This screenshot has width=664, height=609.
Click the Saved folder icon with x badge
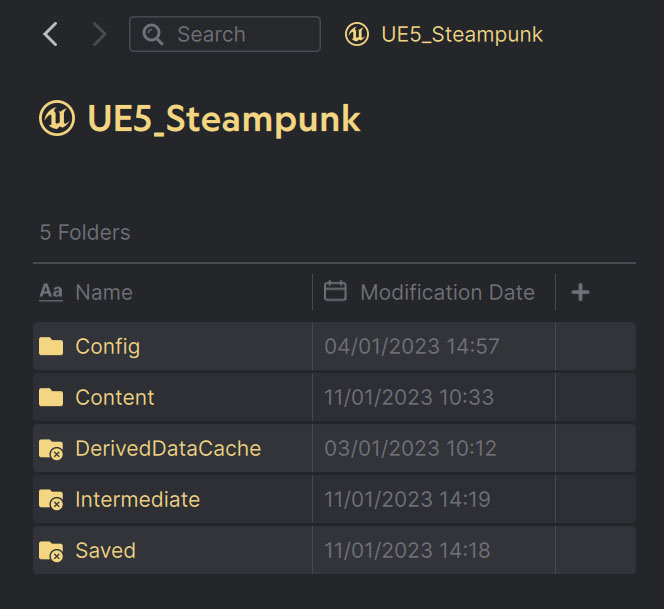(51, 551)
